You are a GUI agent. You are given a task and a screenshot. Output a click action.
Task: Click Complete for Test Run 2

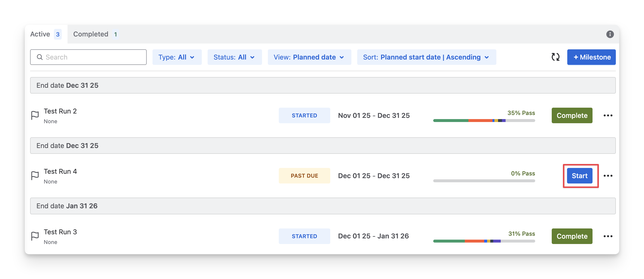[572, 115]
